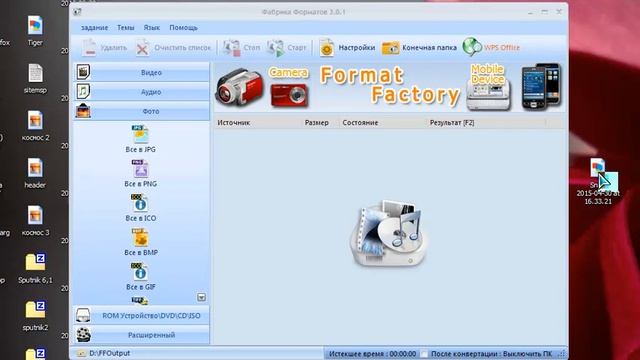The height and width of the screenshot is (360, 640).
Task: Expand the Аудио category
Action: 141,92
